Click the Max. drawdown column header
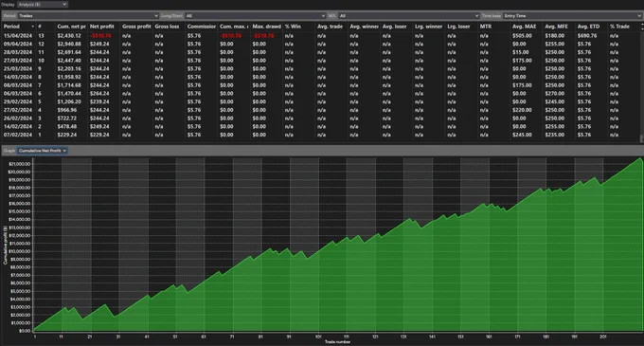Image resolution: width=644 pixels, height=346 pixels. (x=266, y=27)
